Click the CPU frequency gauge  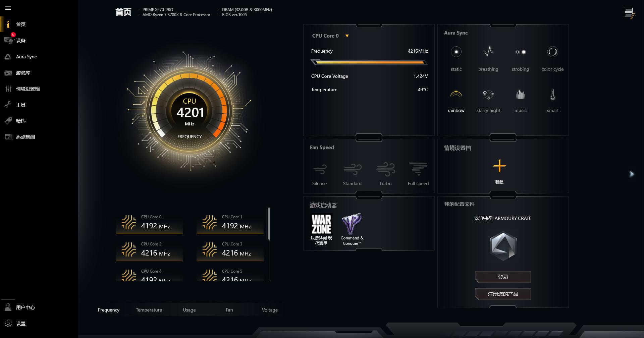click(x=190, y=112)
